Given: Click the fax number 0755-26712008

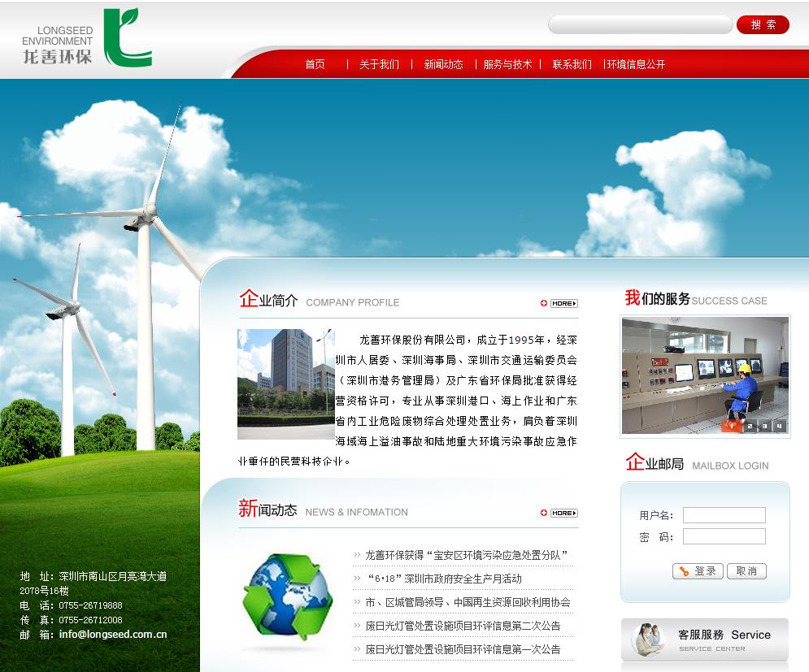Looking at the screenshot, I should [x=90, y=620].
